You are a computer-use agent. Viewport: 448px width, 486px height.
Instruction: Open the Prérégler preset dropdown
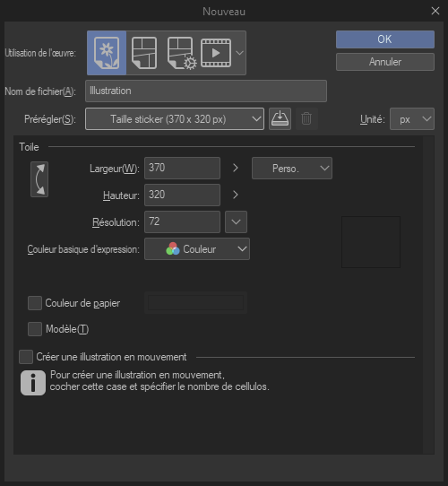coord(175,118)
